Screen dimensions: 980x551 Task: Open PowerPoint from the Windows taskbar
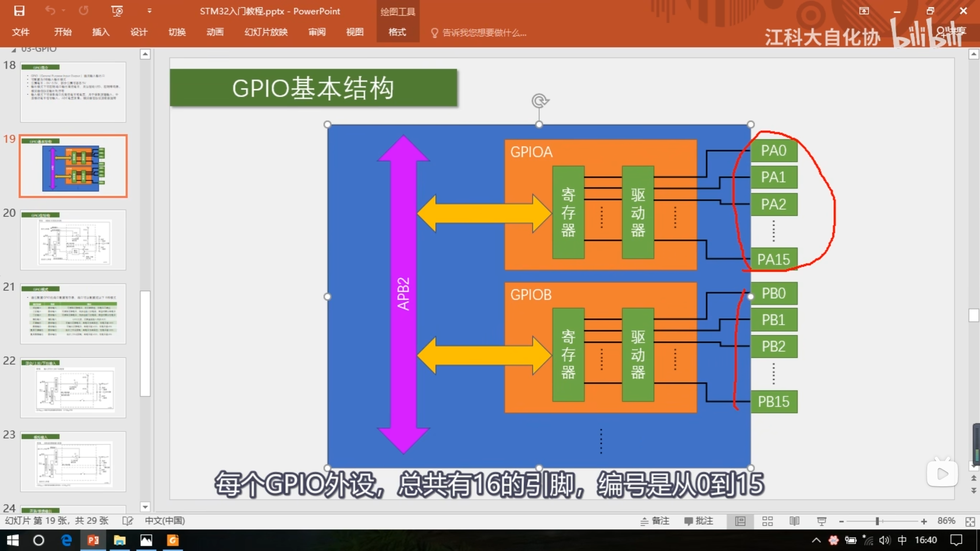[93, 540]
